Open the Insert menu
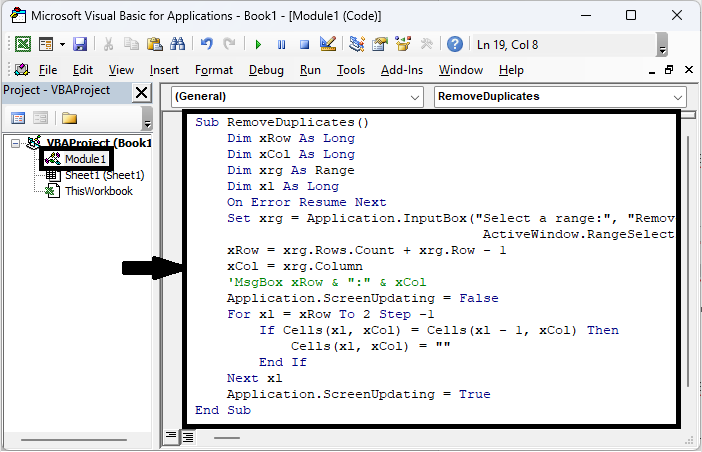702x452 pixels. pyautogui.click(x=164, y=70)
